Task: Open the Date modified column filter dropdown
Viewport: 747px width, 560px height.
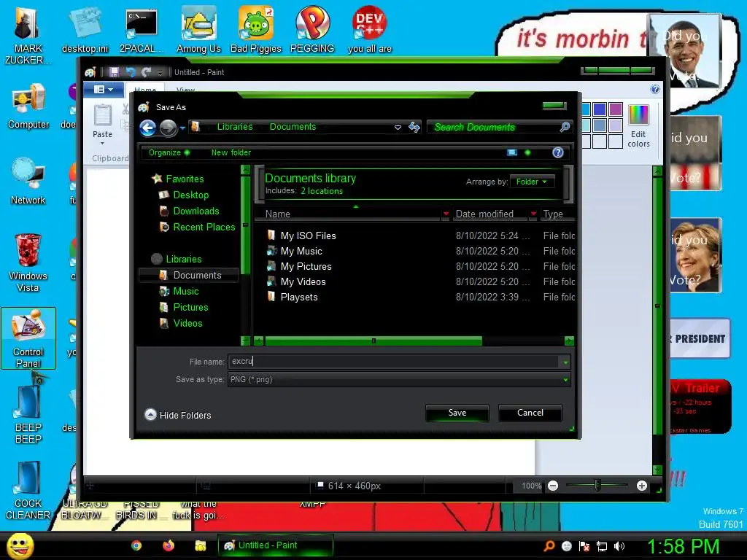Action: click(x=533, y=214)
